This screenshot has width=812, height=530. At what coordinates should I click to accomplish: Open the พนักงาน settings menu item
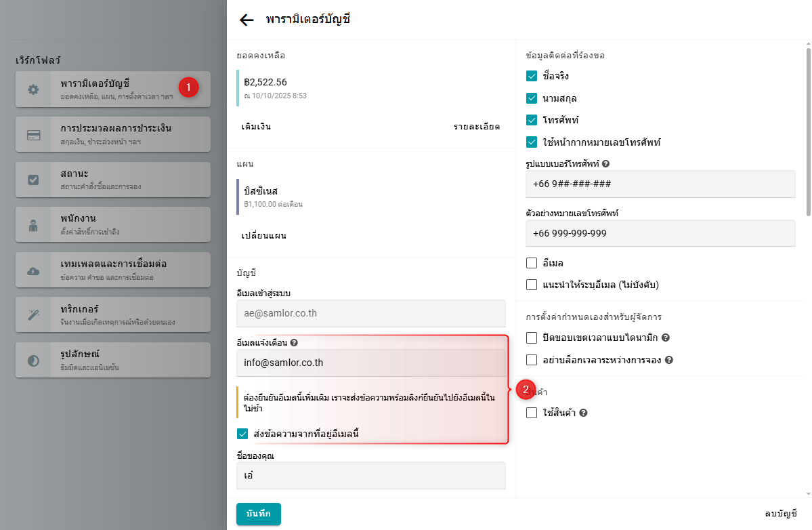pos(113,225)
